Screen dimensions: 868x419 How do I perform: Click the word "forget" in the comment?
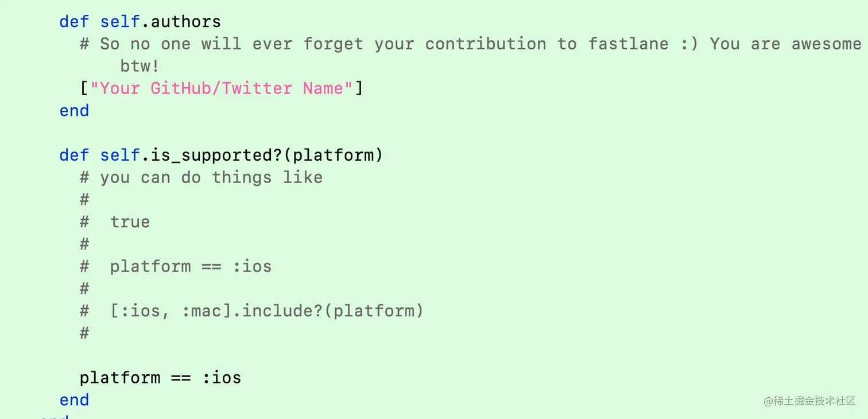coord(333,44)
